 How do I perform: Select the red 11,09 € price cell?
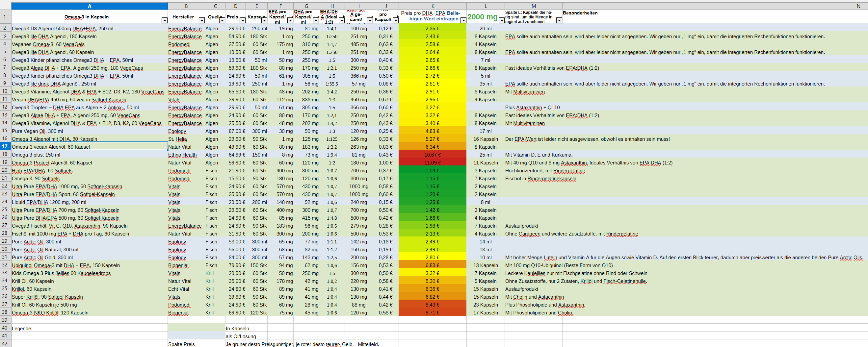click(x=432, y=162)
